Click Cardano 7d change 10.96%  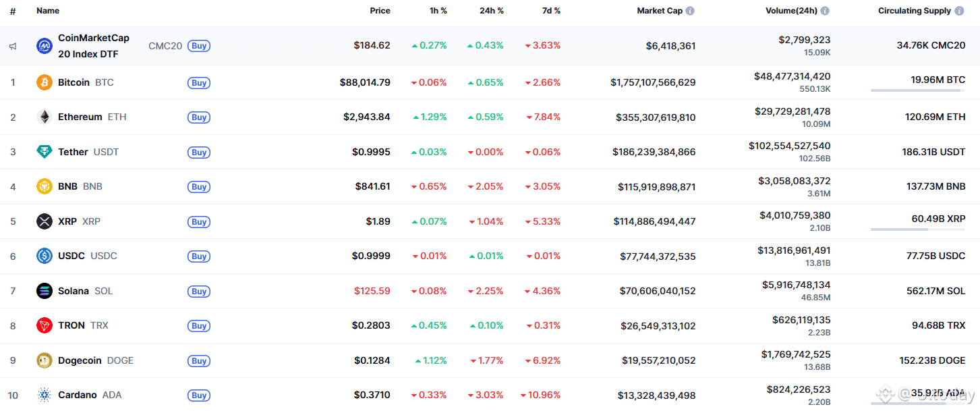(540, 395)
